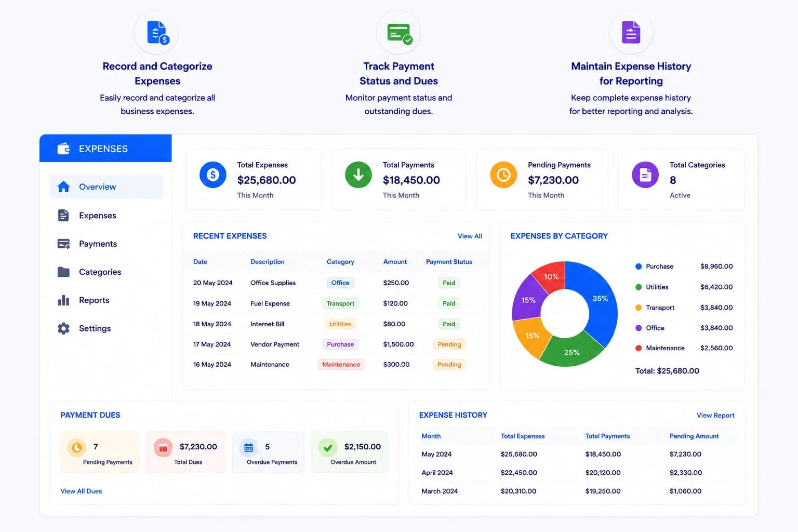Click View All in Recent Expenses
Viewport: 798px width, 532px height.
(470, 236)
